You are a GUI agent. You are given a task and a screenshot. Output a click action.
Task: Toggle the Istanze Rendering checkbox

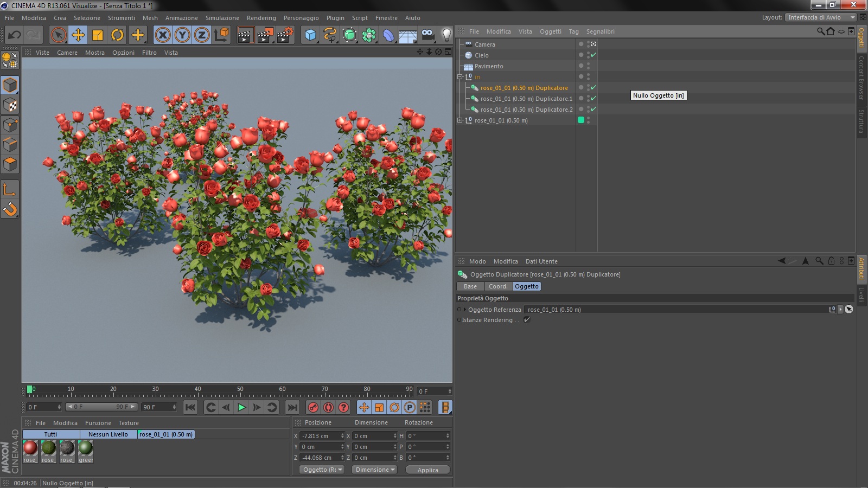tap(527, 320)
